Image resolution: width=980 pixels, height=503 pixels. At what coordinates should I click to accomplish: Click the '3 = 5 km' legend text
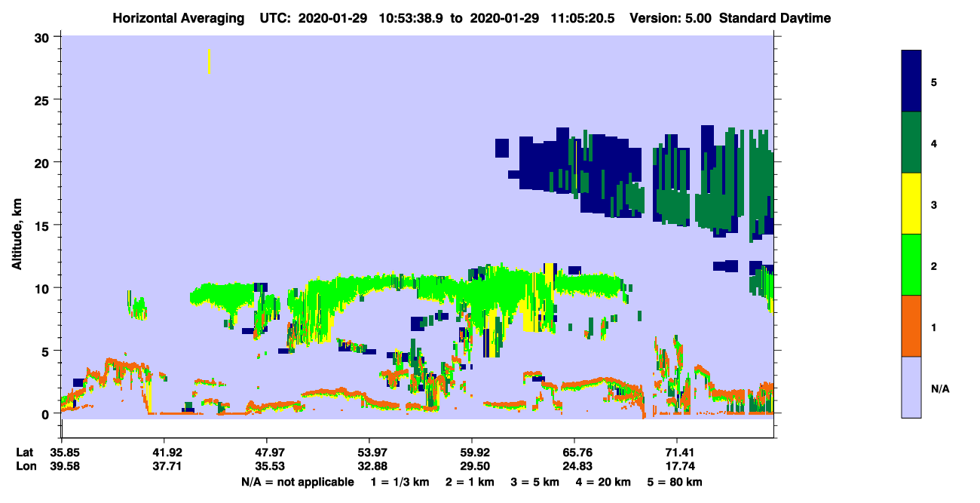tap(534, 482)
